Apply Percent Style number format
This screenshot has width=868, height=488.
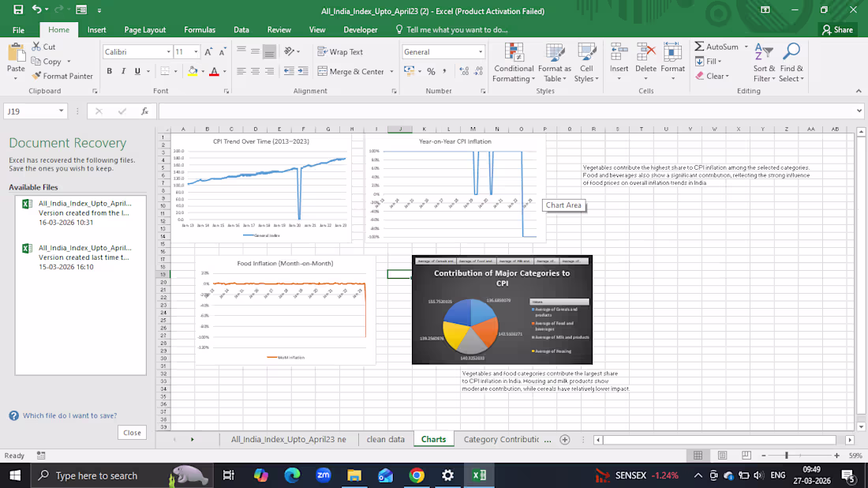[431, 71]
